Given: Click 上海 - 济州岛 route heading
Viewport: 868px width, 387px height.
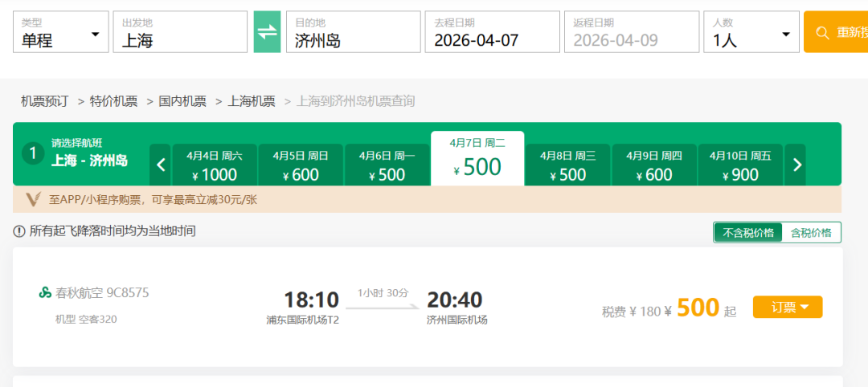Looking at the screenshot, I should [x=89, y=161].
